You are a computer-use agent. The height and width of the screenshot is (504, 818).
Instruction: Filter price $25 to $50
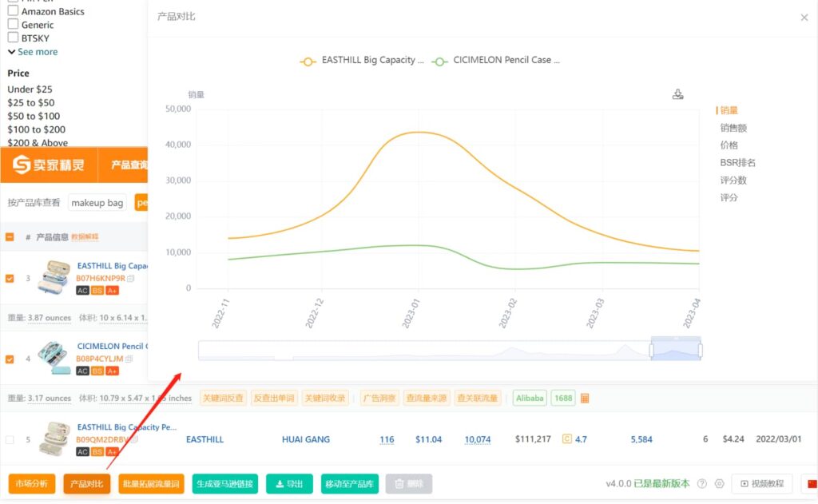[31, 103]
